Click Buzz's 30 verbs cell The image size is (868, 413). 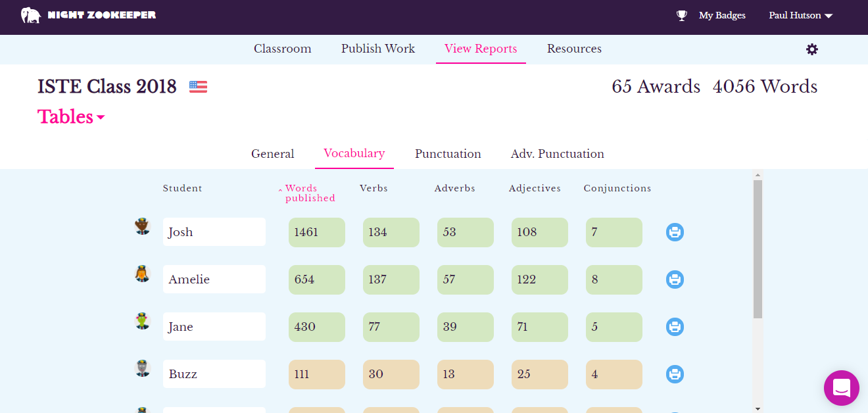tap(391, 374)
